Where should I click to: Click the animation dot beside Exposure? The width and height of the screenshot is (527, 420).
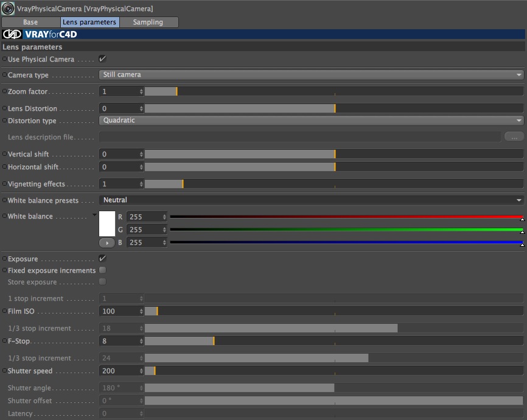[5, 259]
